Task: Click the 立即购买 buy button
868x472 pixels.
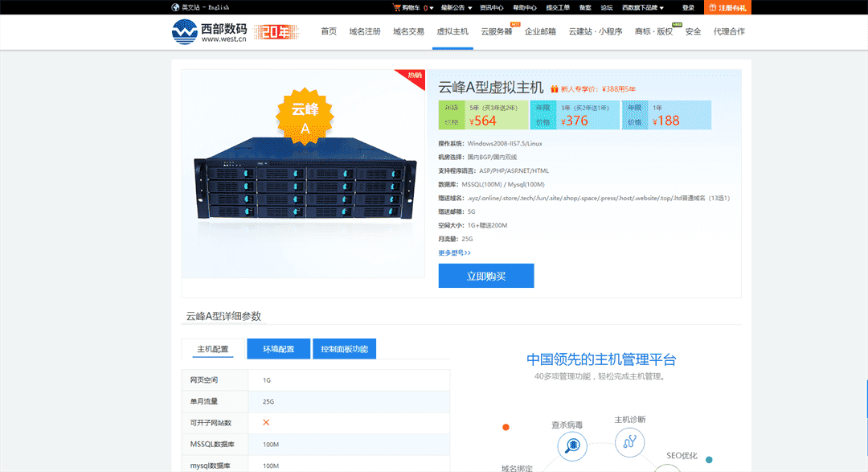Action: coord(486,276)
